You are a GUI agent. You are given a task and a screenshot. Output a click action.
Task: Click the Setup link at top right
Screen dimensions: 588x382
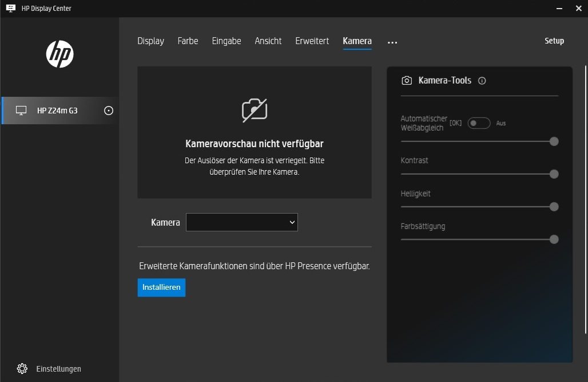point(554,41)
